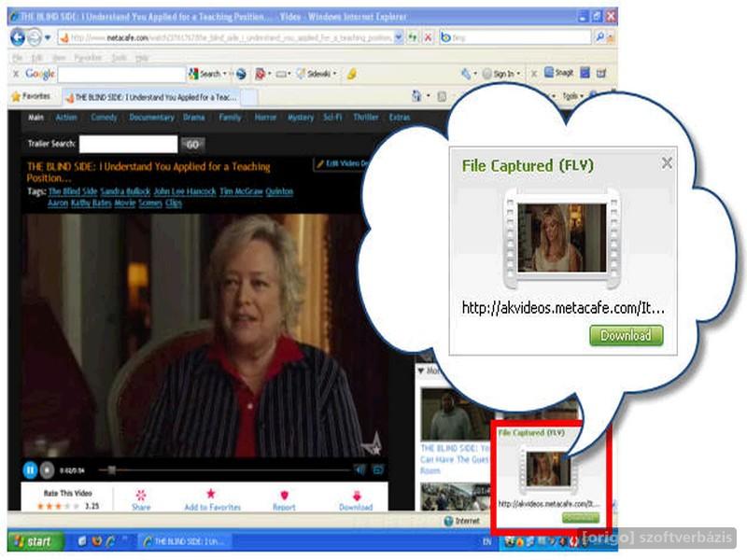Close the Google toolbar with its X
Image resolution: width=747 pixels, height=560 pixels.
(x=16, y=74)
